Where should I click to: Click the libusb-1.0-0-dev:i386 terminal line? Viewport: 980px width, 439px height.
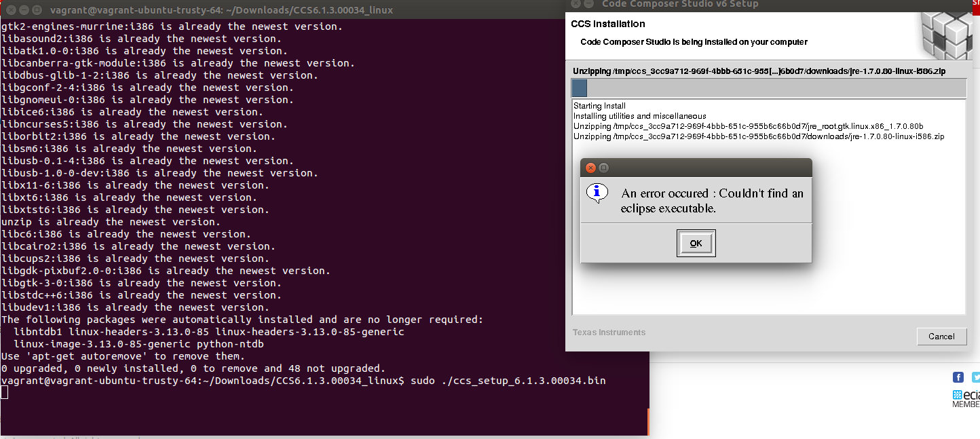pos(159,173)
